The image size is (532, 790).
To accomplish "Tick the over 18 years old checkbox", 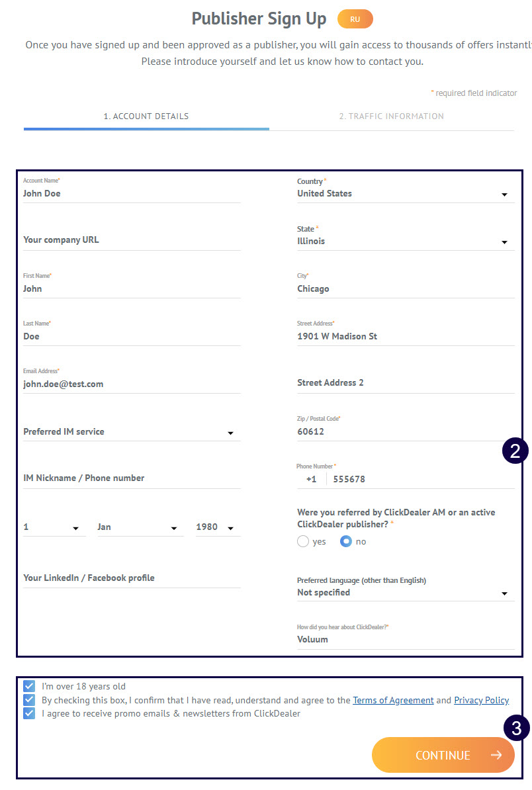I will (x=29, y=686).
